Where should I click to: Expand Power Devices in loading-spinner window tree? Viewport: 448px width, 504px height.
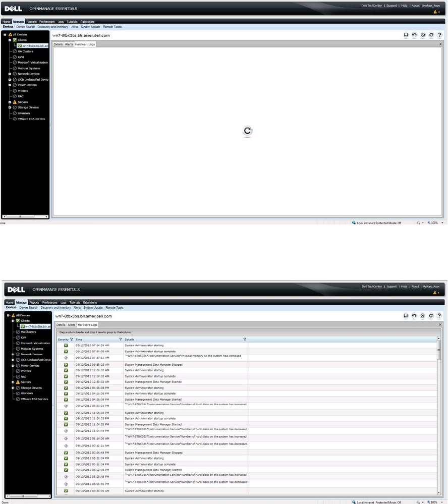(x=10, y=85)
